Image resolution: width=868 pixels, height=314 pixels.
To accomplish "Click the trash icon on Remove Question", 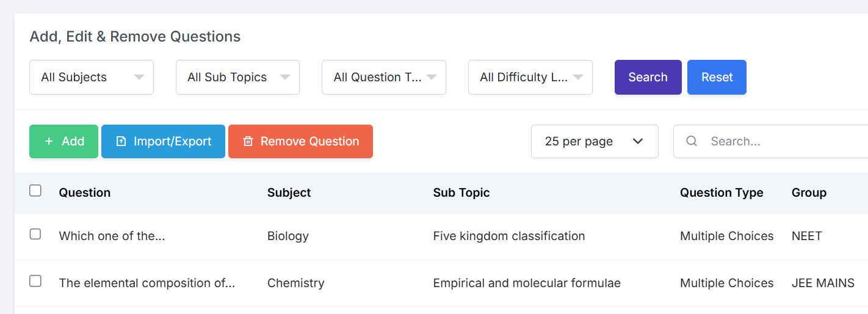I will pos(248,141).
